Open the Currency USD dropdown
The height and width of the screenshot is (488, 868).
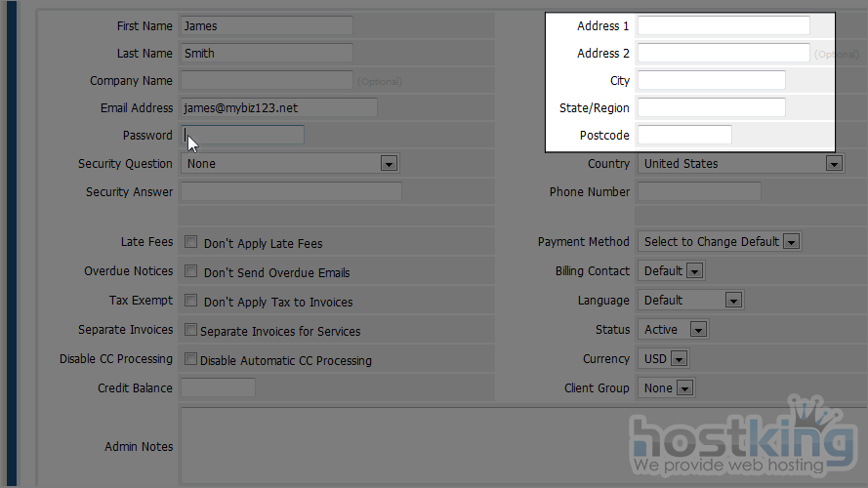click(664, 359)
